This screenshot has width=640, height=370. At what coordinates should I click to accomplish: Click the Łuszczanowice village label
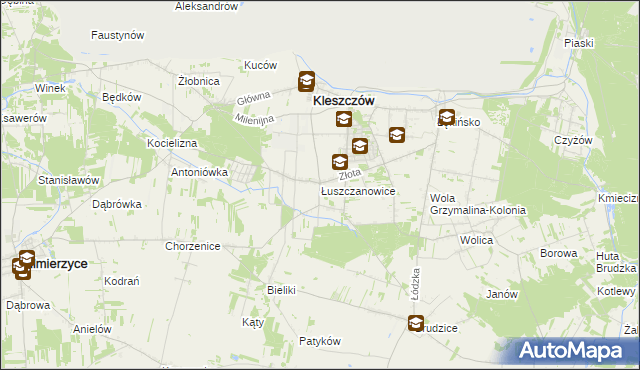pyautogui.click(x=358, y=191)
